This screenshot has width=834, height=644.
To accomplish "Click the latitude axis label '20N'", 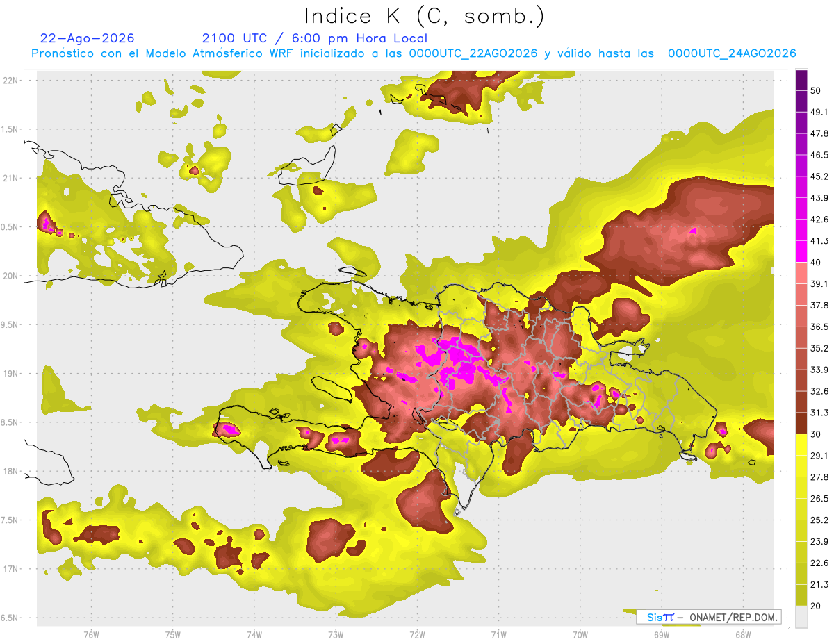I will click(x=12, y=276).
